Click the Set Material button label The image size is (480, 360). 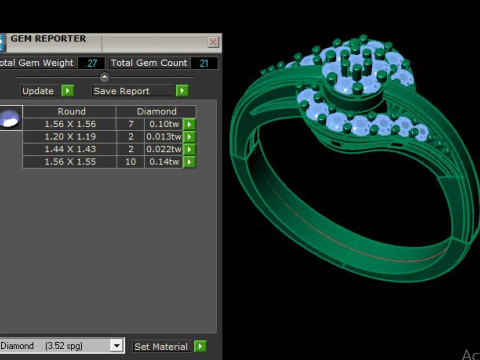161,347
